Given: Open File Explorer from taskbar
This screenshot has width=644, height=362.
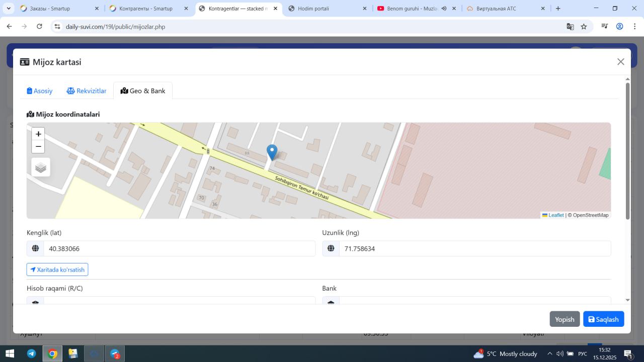Looking at the screenshot, I should click(73, 353).
